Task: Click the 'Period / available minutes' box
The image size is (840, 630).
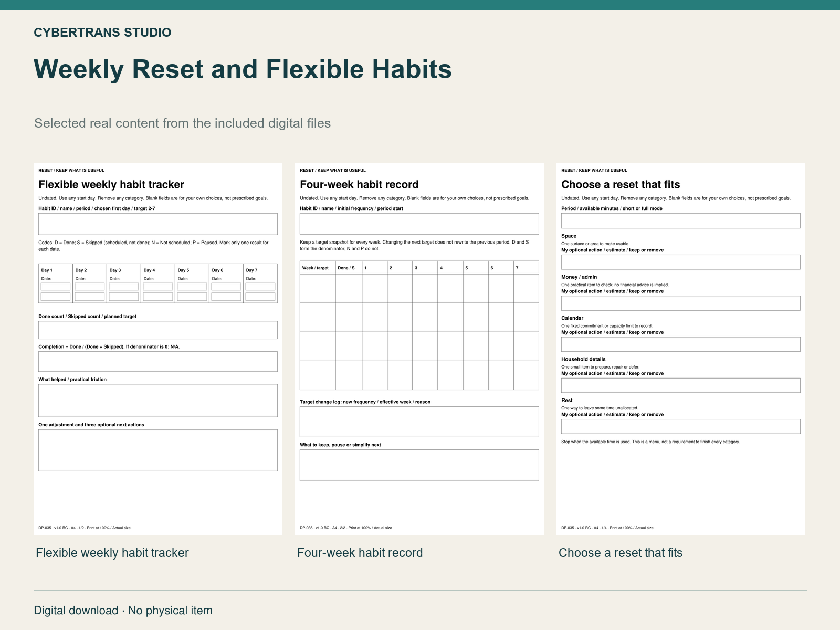Action: coord(681,220)
